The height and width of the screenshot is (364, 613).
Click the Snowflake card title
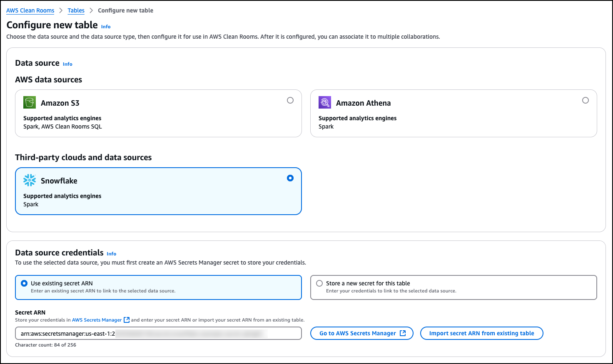pyautogui.click(x=59, y=181)
